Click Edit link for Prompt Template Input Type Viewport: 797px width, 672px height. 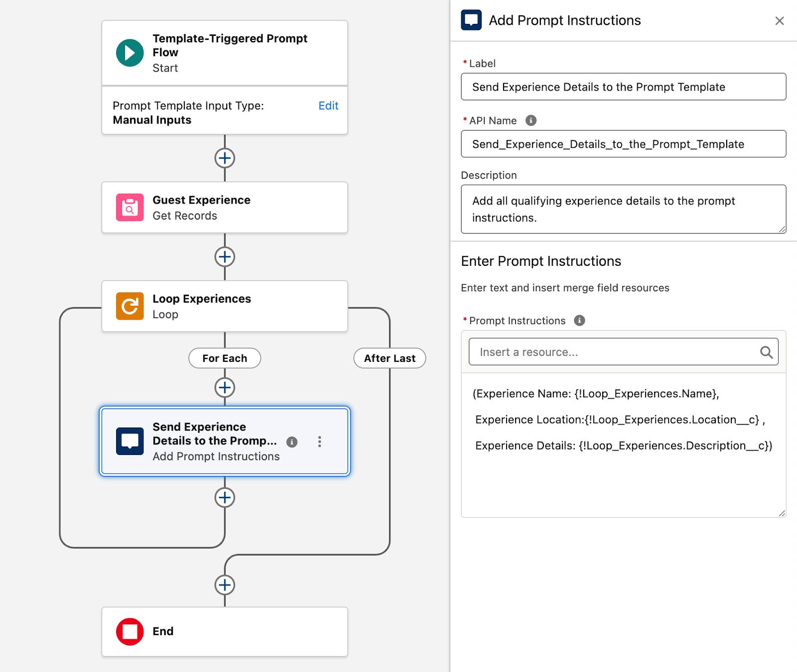328,106
